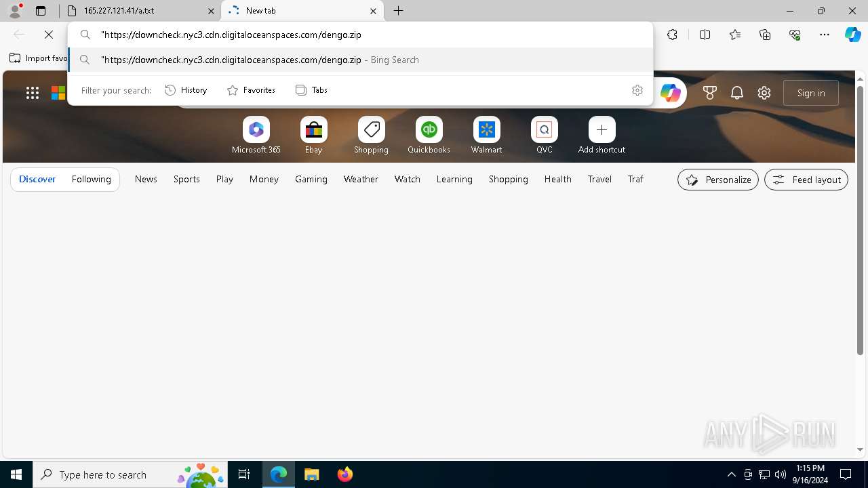
Task: Open the Travel category
Action: tap(599, 180)
